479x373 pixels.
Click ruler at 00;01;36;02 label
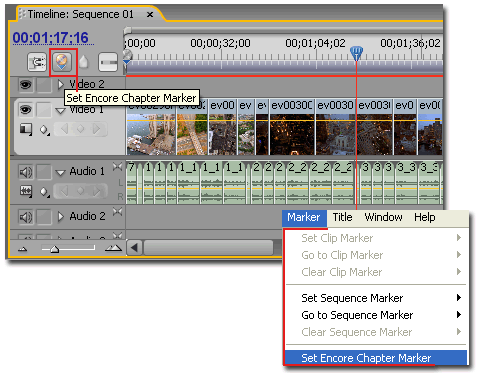pos(410,43)
